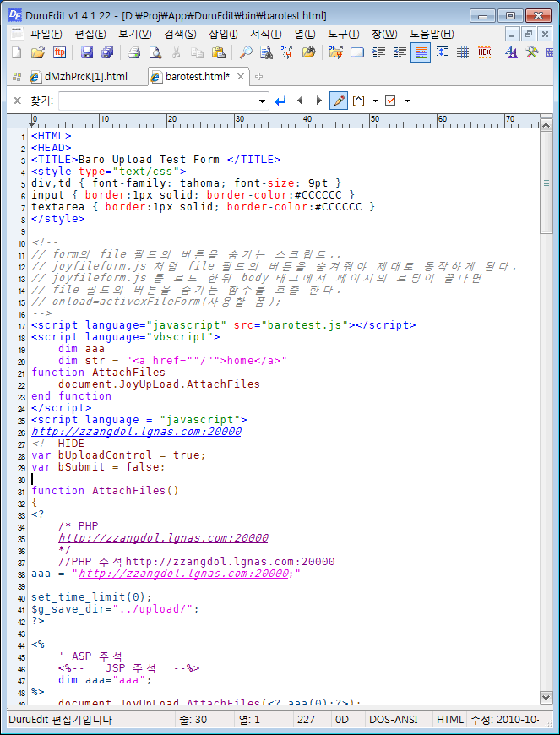Close the find bar
560x735 pixels.
(18, 101)
